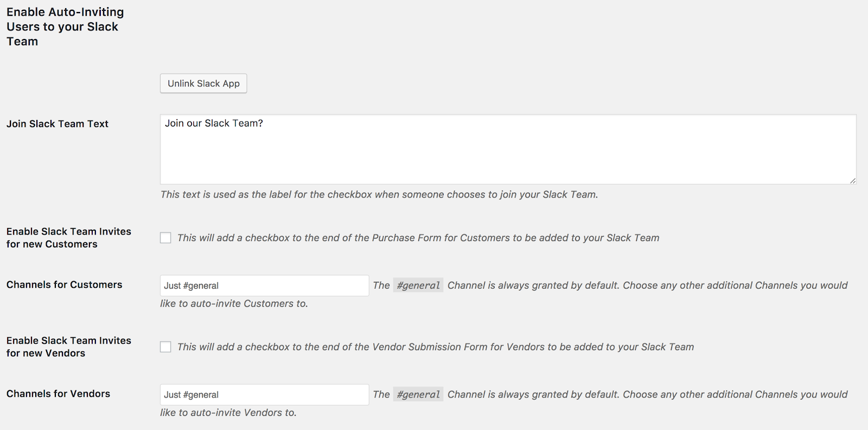
Task: Click the 'Join our Slack Team?' text in the textarea
Action: (214, 123)
